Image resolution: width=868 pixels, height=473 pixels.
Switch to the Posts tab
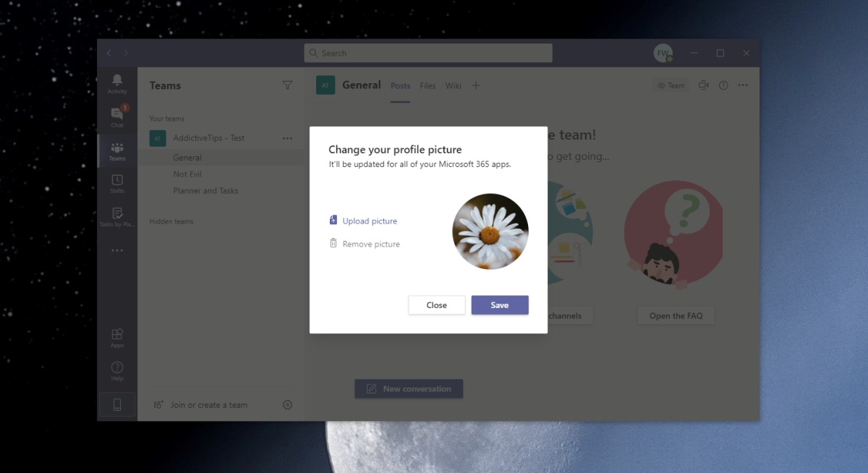click(401, 85)
